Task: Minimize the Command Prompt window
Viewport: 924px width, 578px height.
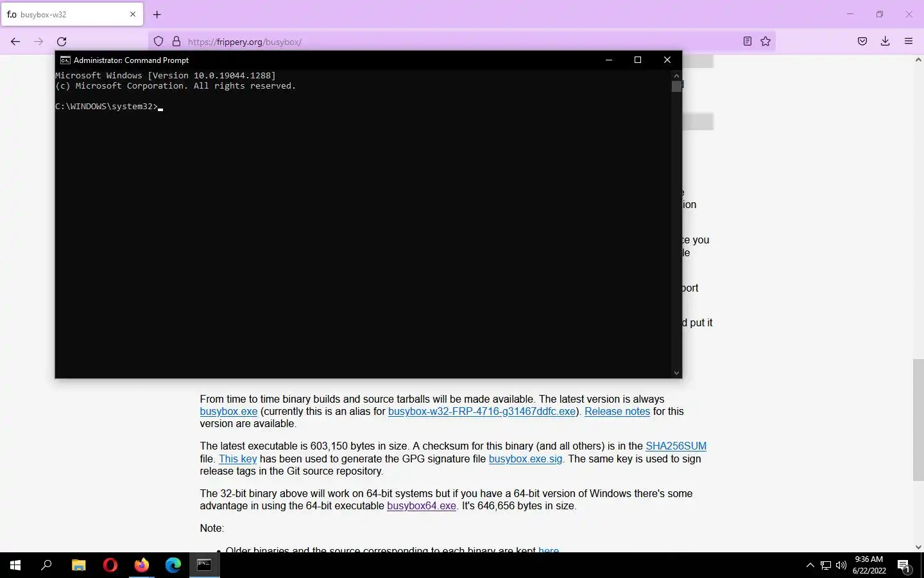Action: [609, 60]
